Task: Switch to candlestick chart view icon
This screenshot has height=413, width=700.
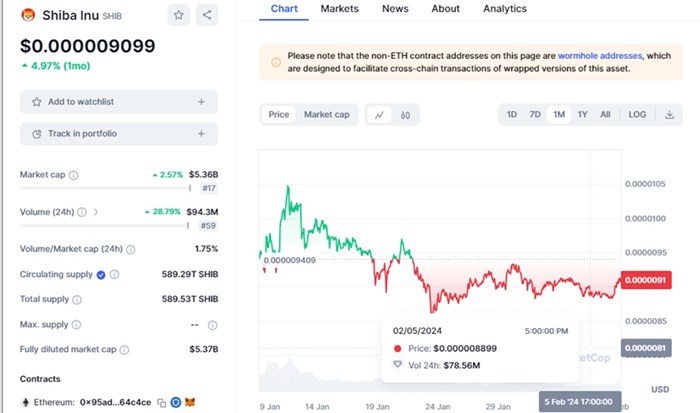Action: tap(406, 115)
